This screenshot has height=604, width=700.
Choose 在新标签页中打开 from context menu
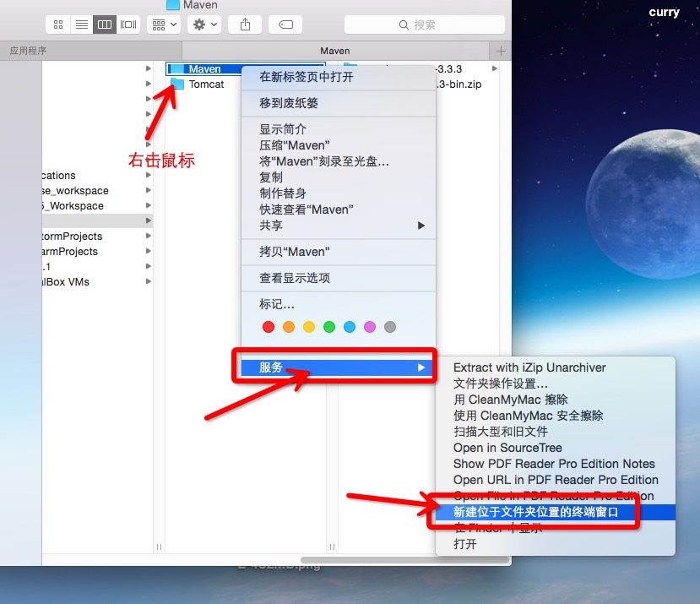click(x=339, y=77)
